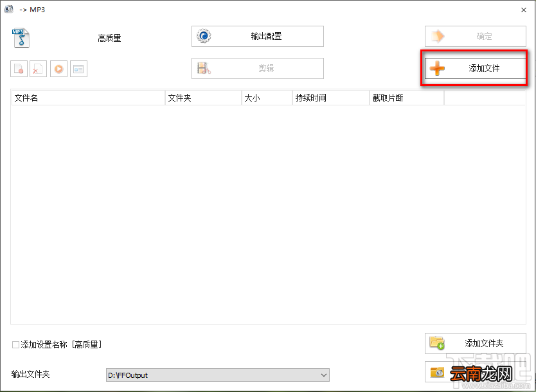536x392 pixels.
Task: Close the -> MP3 dialog window
Action: [524, 10]
